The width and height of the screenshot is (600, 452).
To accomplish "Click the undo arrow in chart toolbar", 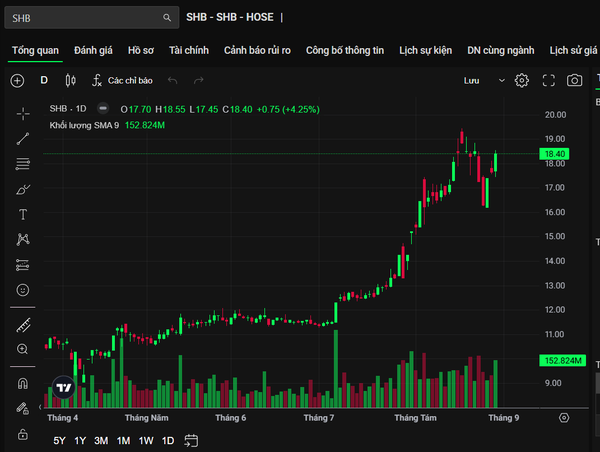I will point(173,80).
